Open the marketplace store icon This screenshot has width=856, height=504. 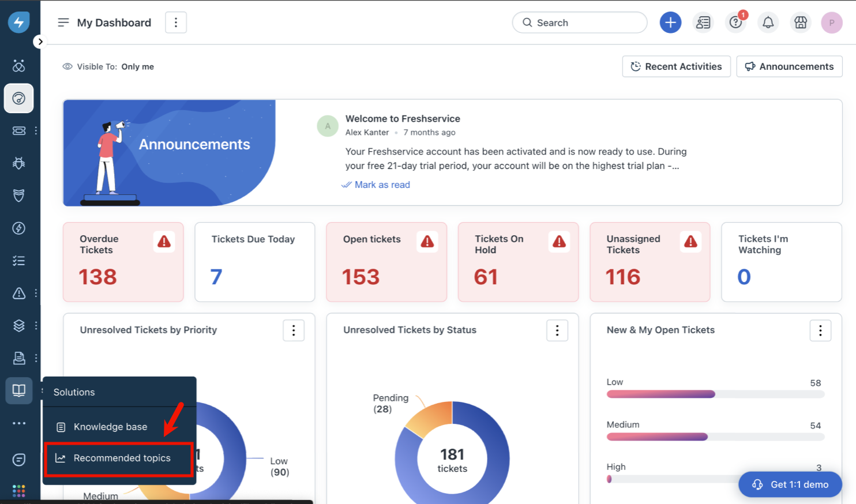click(x=801, y=22)
